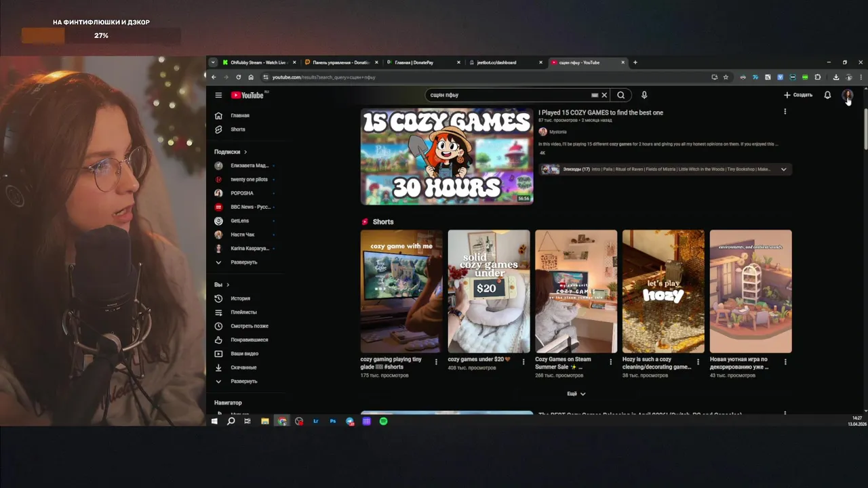This screenshot has width=868, height=488.
Task: Switch to Главная | DonatePay tab
Action: click(x=424, y=62)
